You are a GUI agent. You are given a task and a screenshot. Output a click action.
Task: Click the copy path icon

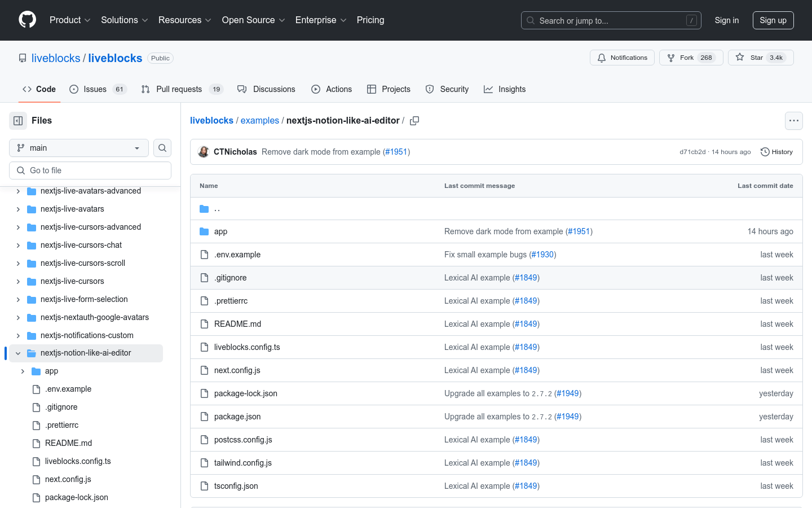[414, 120]
